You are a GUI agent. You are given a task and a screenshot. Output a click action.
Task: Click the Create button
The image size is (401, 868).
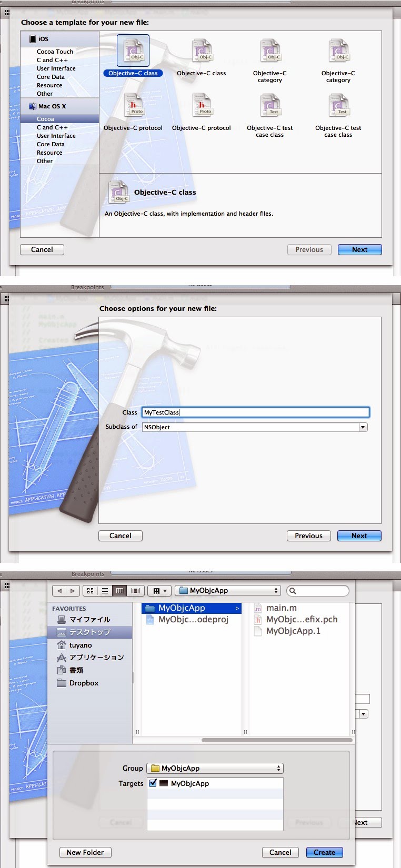(x=324, y=852)
